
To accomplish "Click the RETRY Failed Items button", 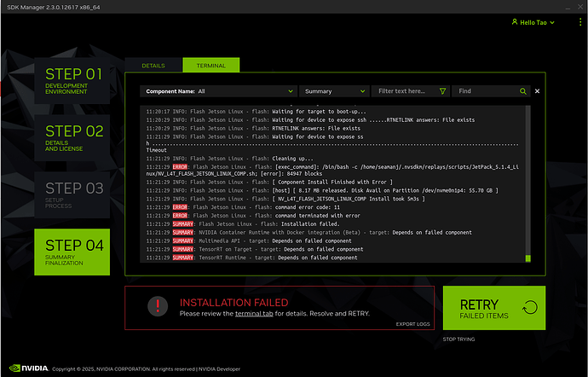I will (494, 308).
